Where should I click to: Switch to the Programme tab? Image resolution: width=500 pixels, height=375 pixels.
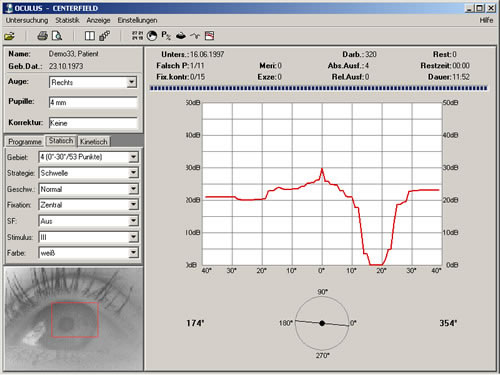tap(24, 142)
